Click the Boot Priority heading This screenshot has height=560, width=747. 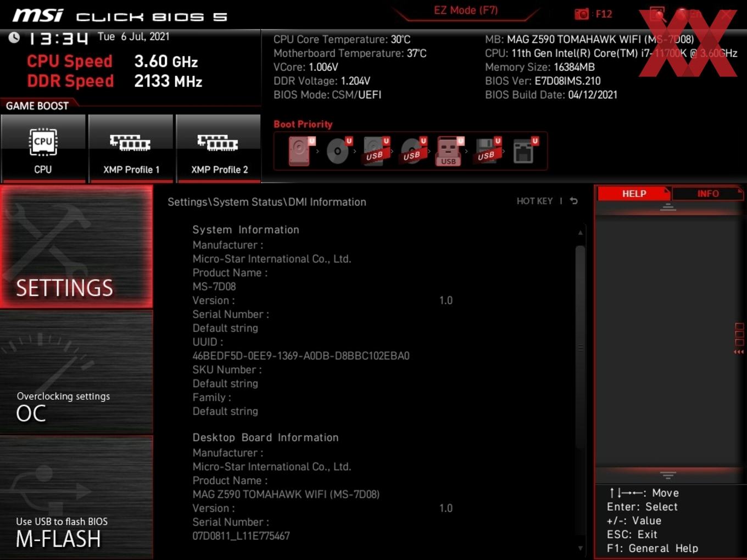303,124
